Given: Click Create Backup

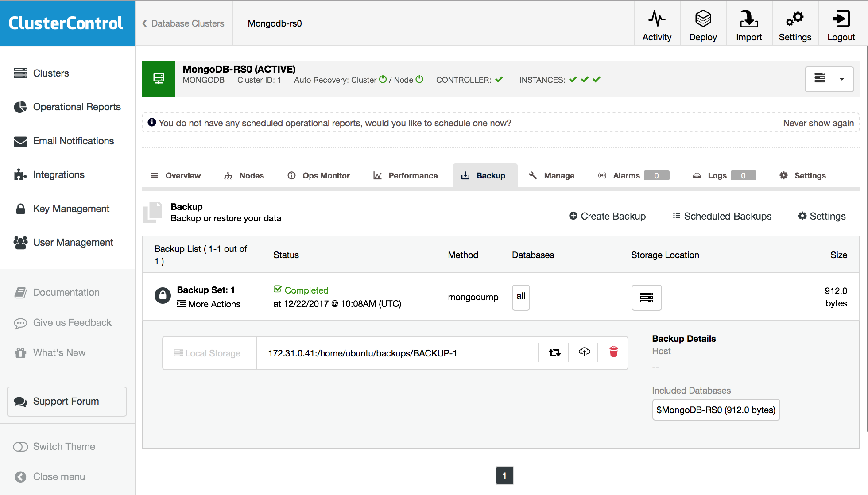Looking at the screenshot, I should tap(607, 216).
